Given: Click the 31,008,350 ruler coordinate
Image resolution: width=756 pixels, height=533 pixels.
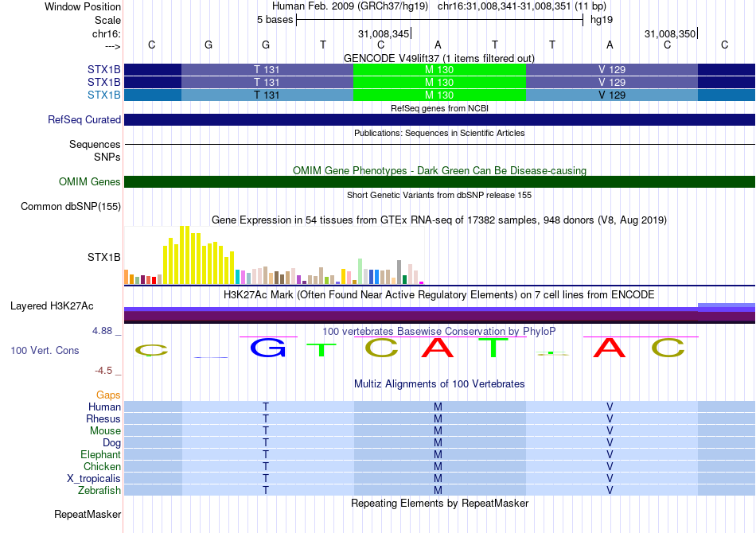Looking at the screenshot, I should click(x=670, y=33).
